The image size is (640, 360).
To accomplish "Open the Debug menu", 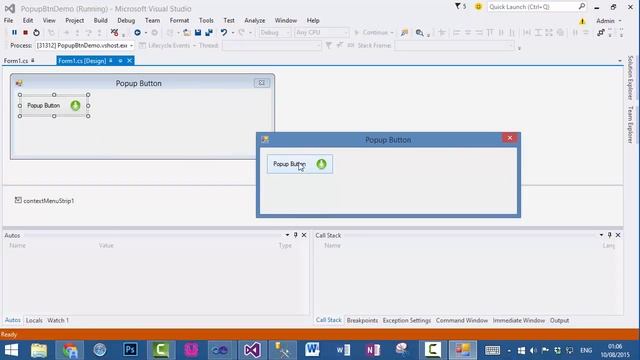I will click(126, 20).
